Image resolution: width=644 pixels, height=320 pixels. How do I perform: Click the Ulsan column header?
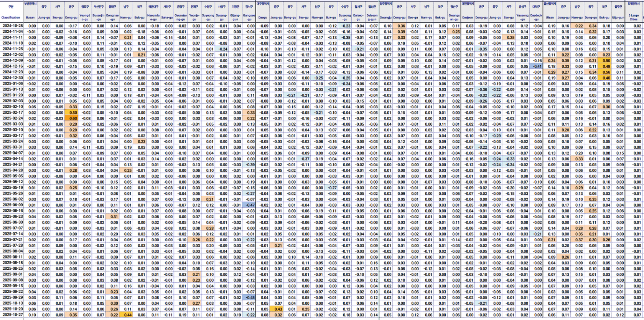[x=550, y=17]
